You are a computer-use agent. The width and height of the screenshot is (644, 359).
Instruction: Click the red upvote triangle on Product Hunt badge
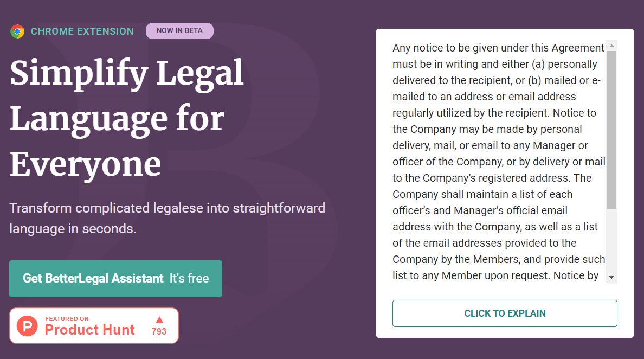[x=159, y=319]
